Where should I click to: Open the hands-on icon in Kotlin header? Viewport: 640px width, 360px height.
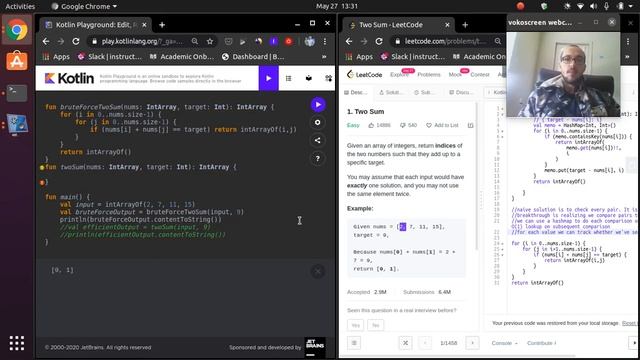[x=309, y=78]
